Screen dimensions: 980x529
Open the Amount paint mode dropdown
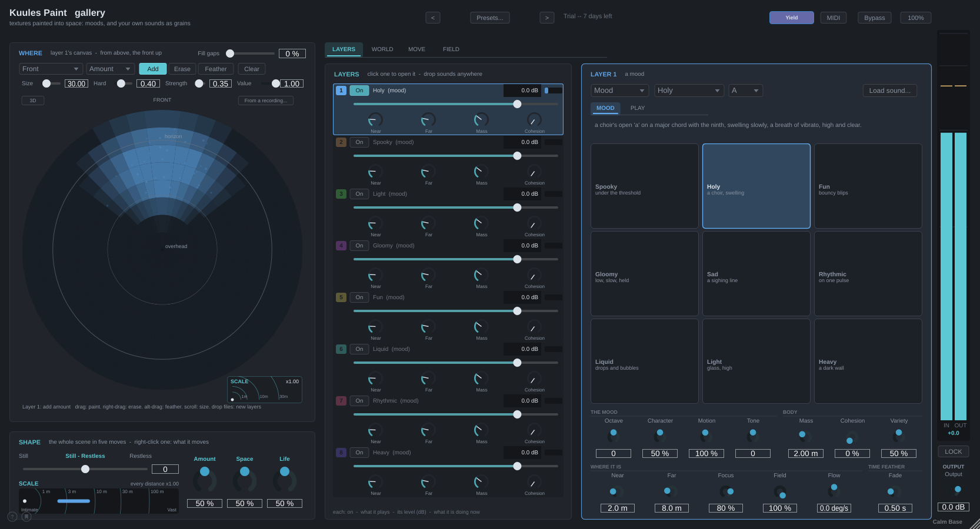click(111, 69)
